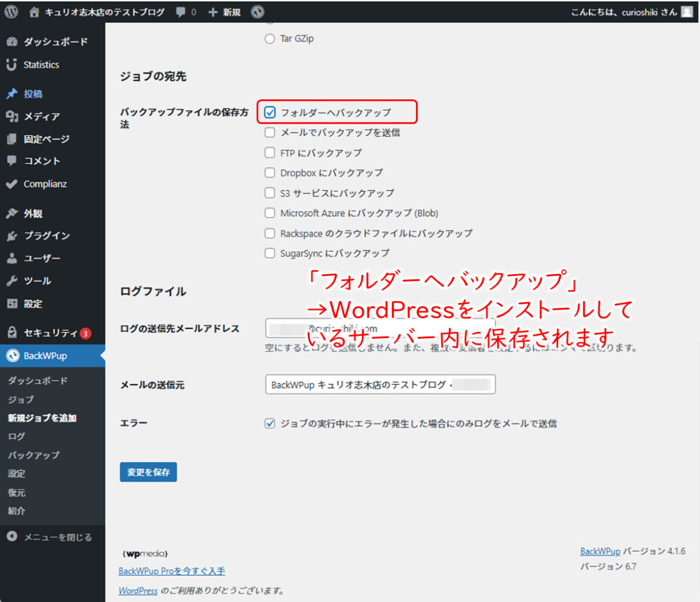The image size is (700, 602).
Task: Click こんにちは、curioshiki さん account menu
Action: (624, 12)
